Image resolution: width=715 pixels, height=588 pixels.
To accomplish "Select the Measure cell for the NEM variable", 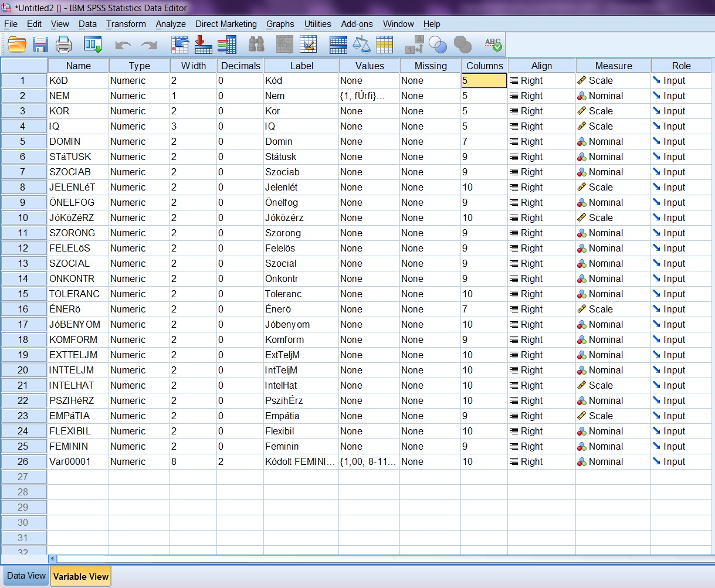I will [x=613, y=96].
